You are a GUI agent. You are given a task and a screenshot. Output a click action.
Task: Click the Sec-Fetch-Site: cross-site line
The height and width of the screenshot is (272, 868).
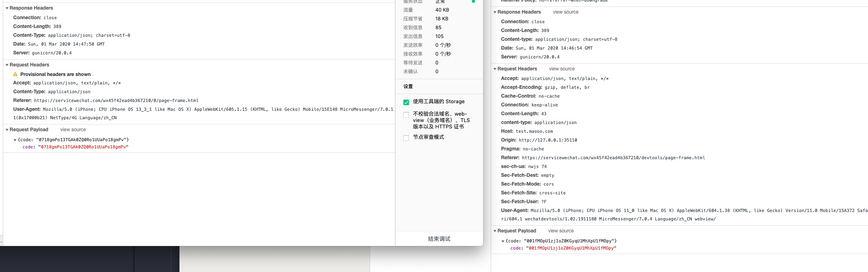533,193
